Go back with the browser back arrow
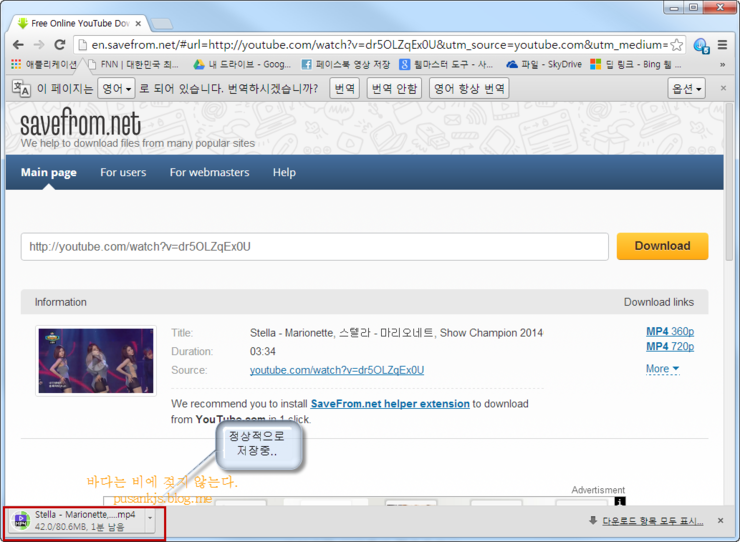Screen dimensions: 740x542 (x=18, y=45)
